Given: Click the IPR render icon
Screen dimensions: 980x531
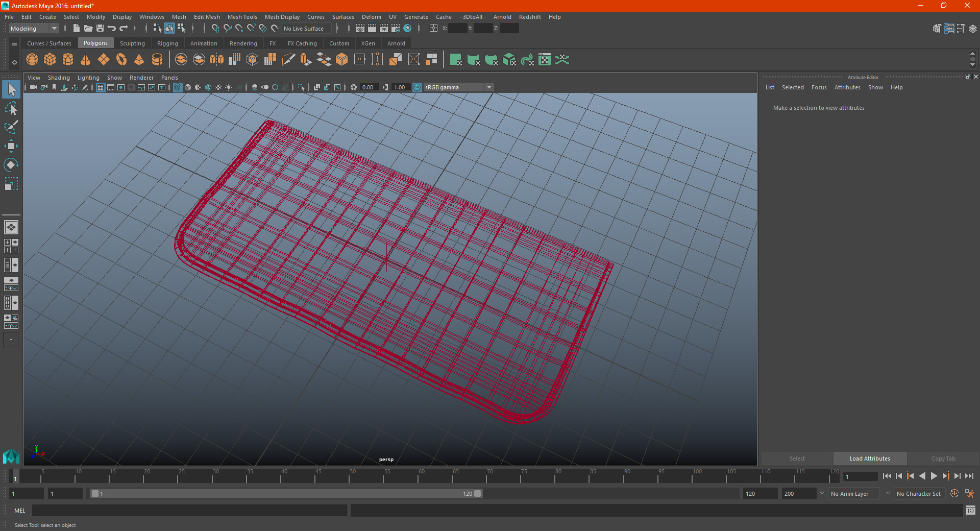Looking at the screenshot, I should point(384,28).
